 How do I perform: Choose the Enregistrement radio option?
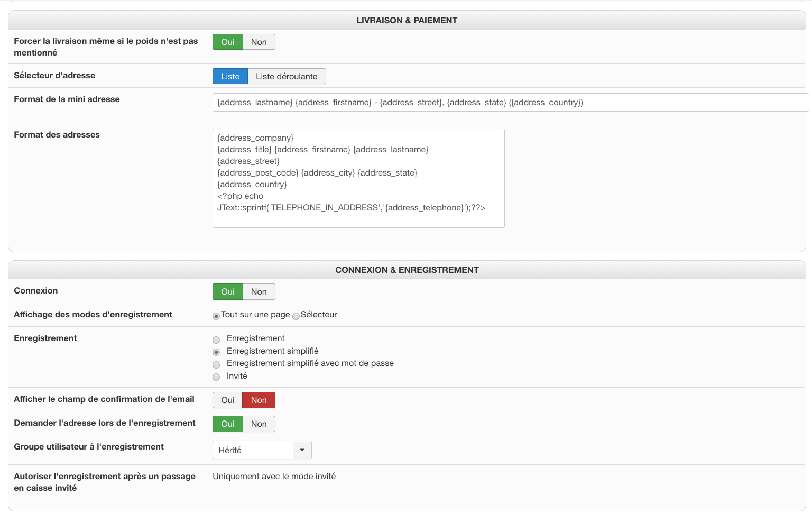click(x=216, y=340)
